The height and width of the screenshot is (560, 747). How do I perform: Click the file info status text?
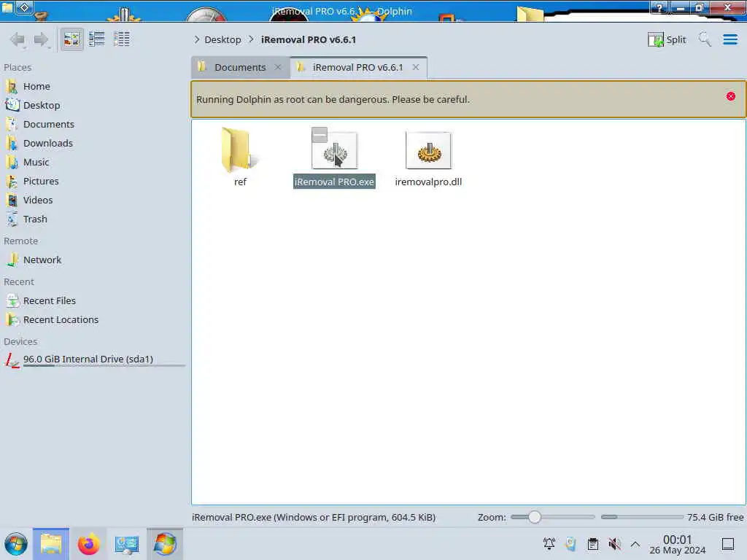click(x=314, y=518)
